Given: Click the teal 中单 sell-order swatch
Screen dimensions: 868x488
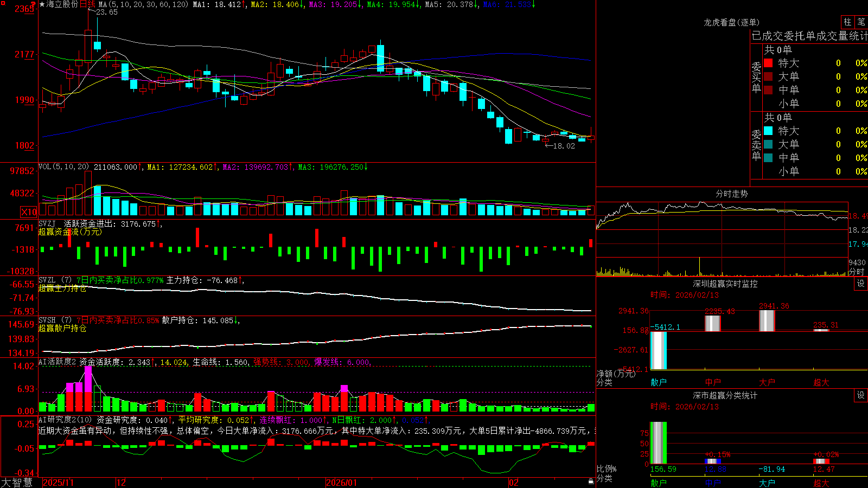Looking at the screenshot, I should point(768,158).
